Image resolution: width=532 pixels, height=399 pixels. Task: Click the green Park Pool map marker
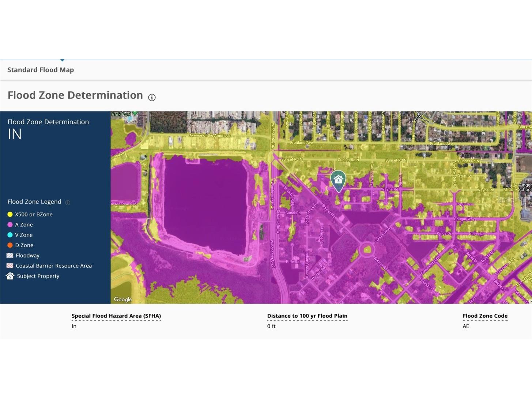[135, 114]
